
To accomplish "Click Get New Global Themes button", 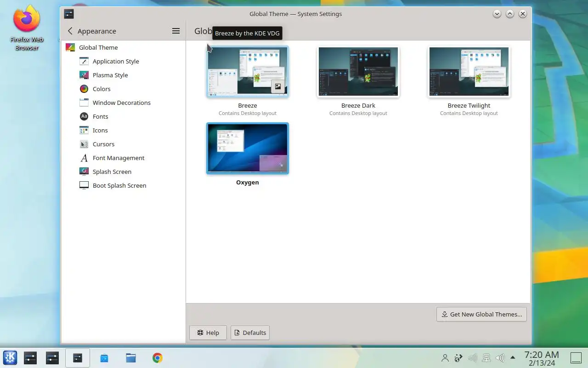I will [x=481, y=314].
